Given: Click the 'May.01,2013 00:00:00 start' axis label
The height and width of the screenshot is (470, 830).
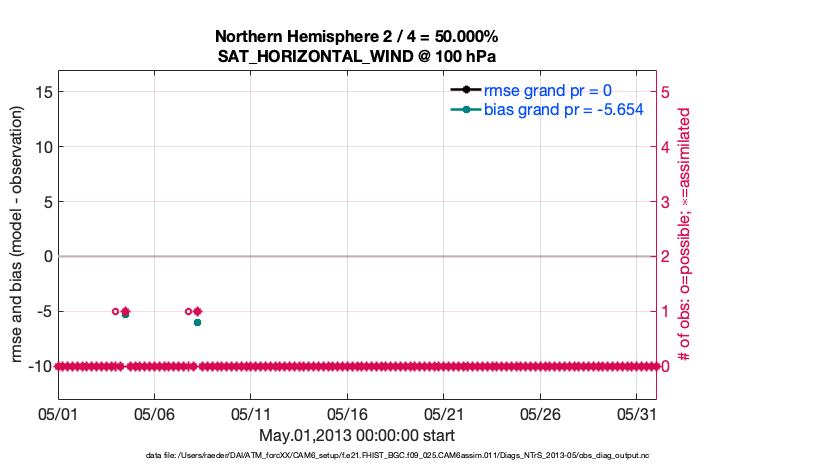Looking at the screenshot, I should (357, 434).
